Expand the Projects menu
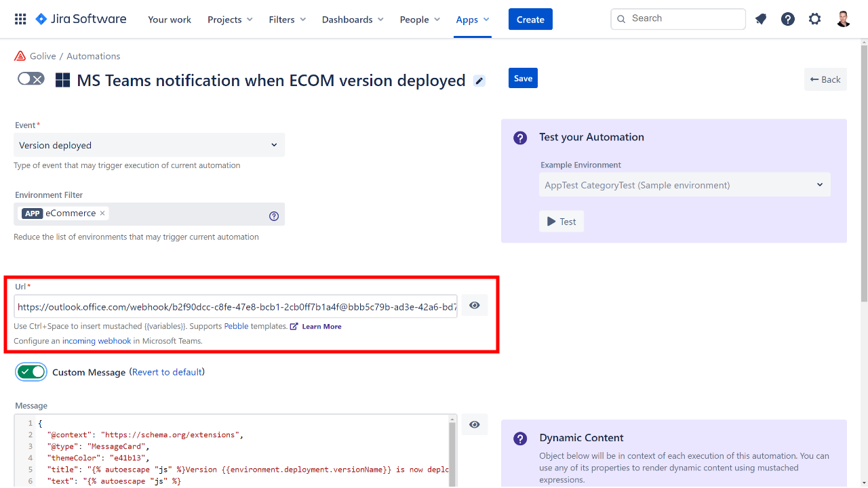This screenshot has width=868, height=488. click(x=230, y=20)
